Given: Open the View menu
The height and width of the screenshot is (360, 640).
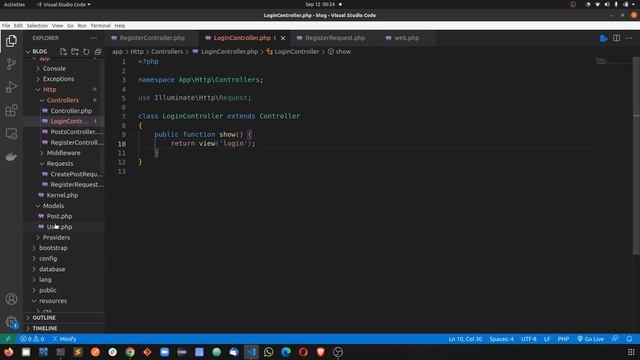Looking at the screenshot, I should coord(57,25).
